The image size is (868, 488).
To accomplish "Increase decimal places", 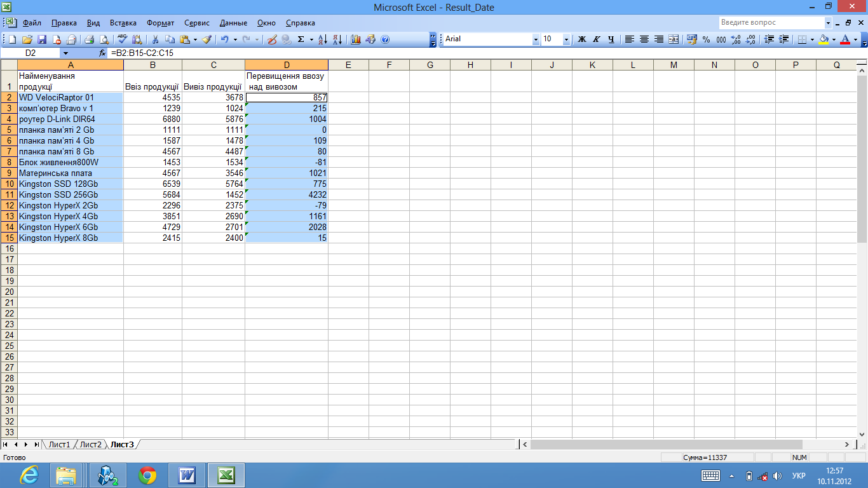I will (x=736, y=39).
